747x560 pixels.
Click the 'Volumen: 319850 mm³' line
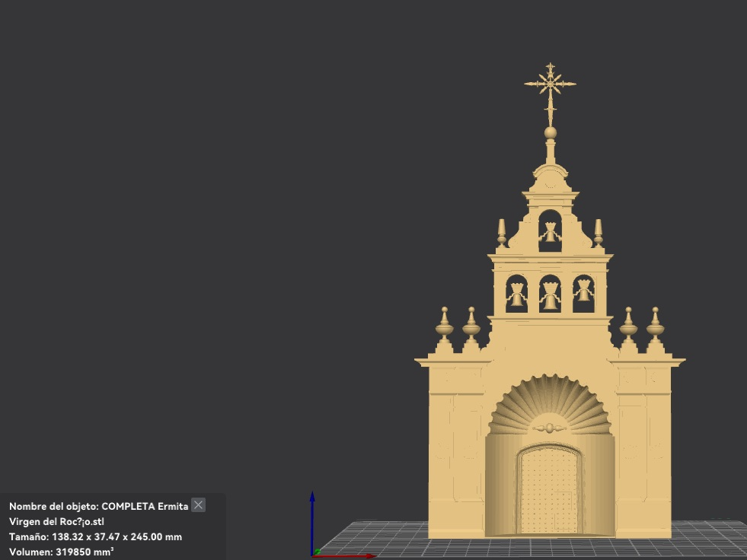point(62,552)
